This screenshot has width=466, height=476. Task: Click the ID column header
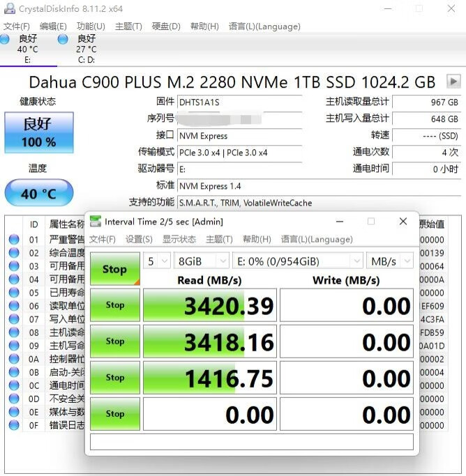[33, 224]
